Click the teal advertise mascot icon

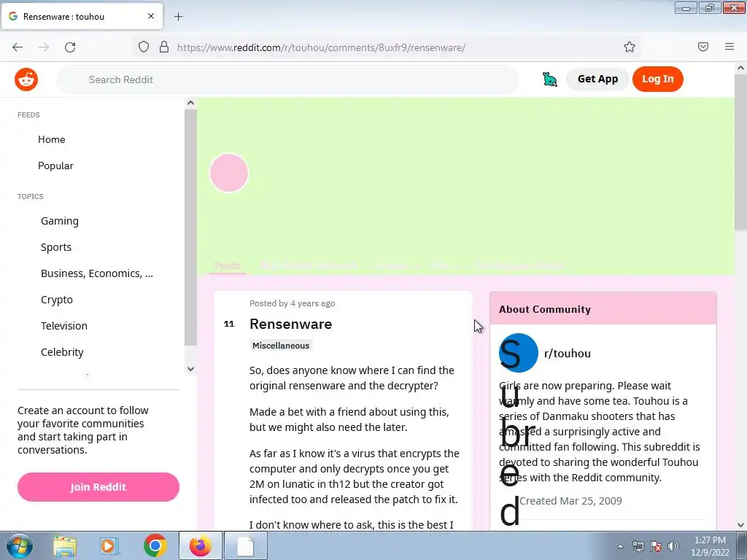(x=550, y=79)
